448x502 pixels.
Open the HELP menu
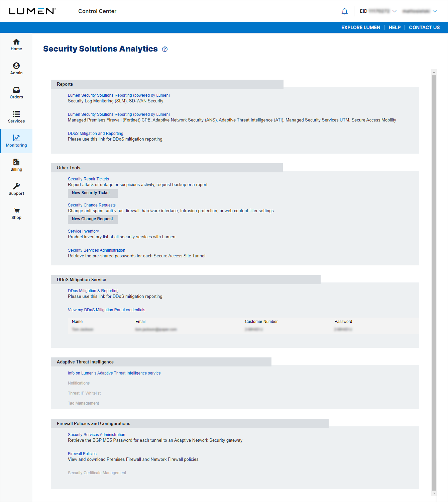click(x=395, y=27)
